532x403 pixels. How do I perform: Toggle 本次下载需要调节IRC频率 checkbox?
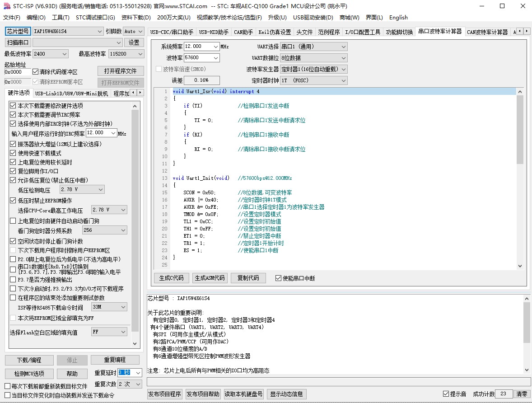pos(13,115)
